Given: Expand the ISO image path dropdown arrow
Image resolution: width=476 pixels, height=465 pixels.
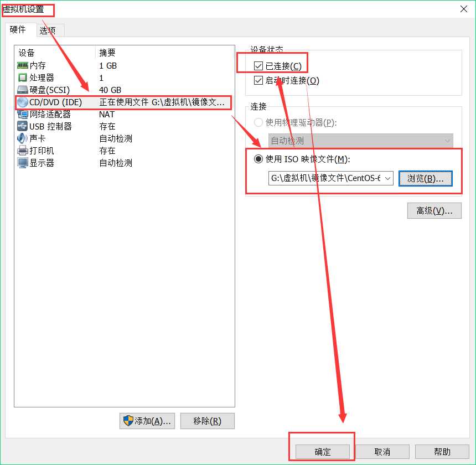Looking at the screenshot, I should 387,178.
